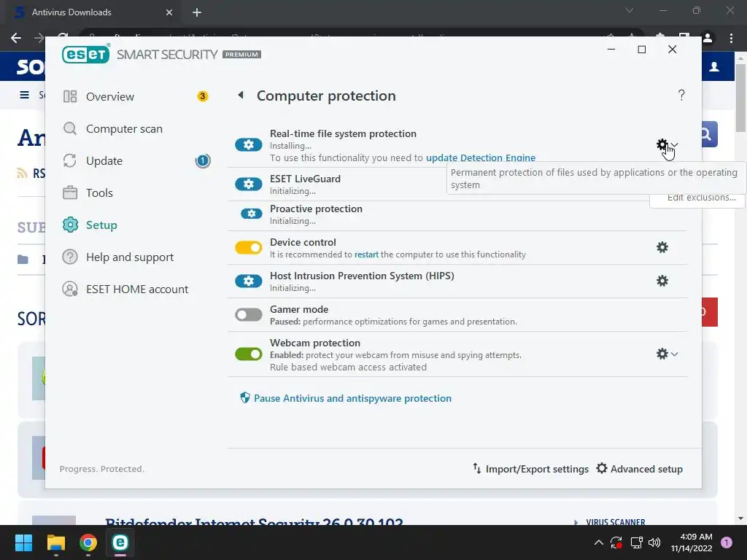Open the taskbar clock and date
This screenshot has height=560, width=747.
[x=692, y=542]
